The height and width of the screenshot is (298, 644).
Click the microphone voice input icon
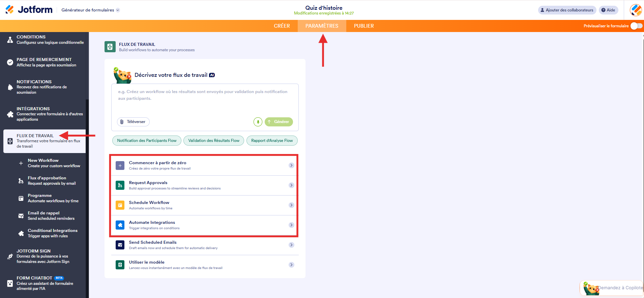click(258, 122)
